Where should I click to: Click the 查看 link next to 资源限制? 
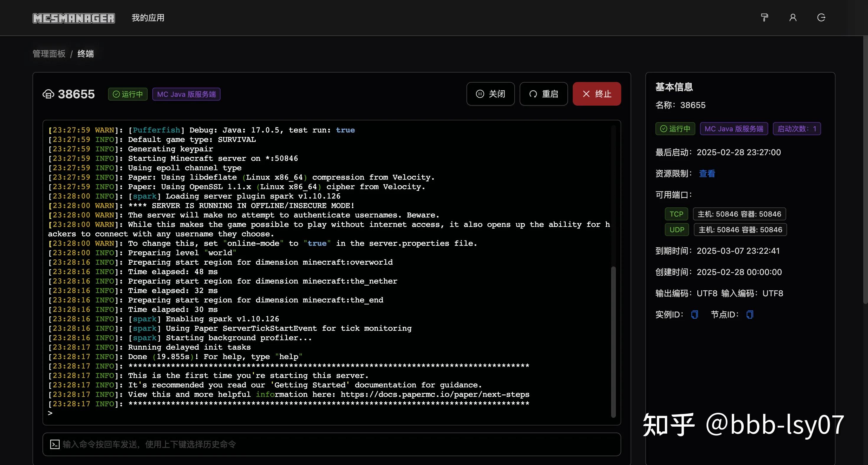point(707,173)
